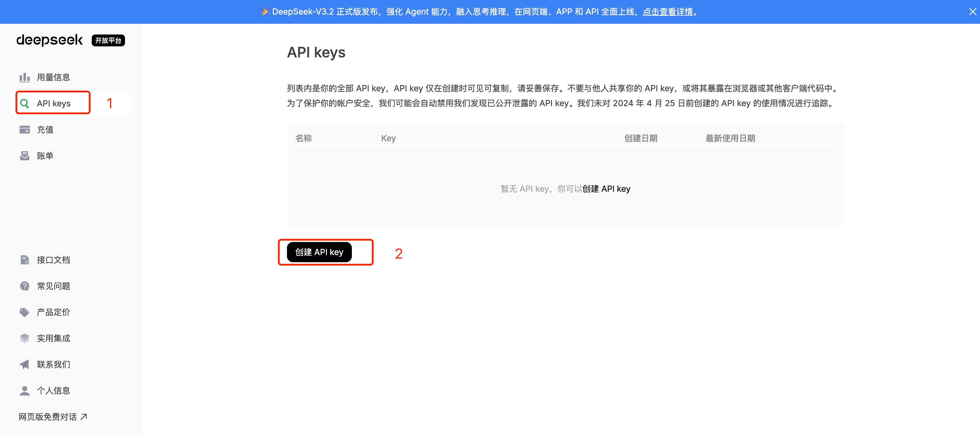The height and width of the screenshot is (437, 980).
Task: Click the personal info user icon
Action: pyautogui.click(x=25, y=391)
